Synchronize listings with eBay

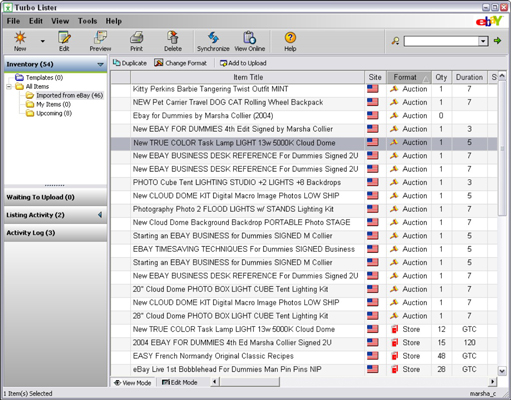[x=213, y=41]
